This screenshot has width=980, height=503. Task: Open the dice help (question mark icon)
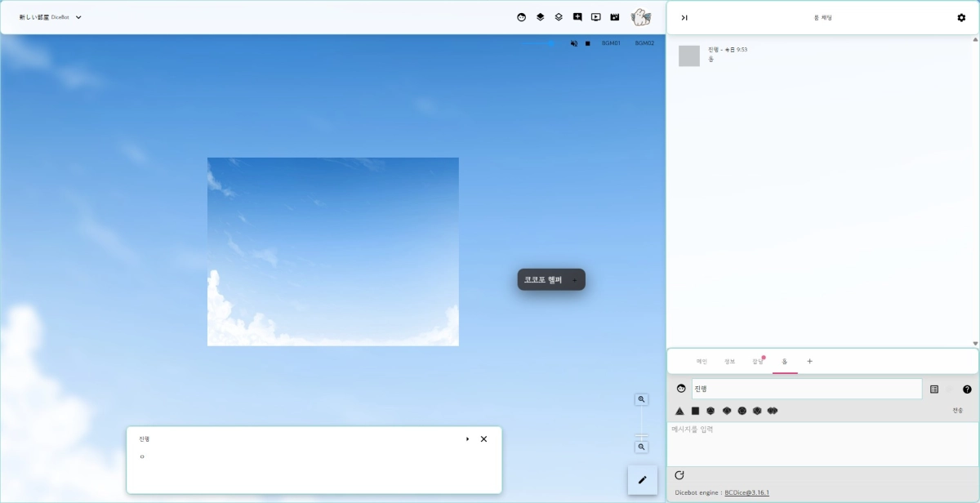point(967,389)
